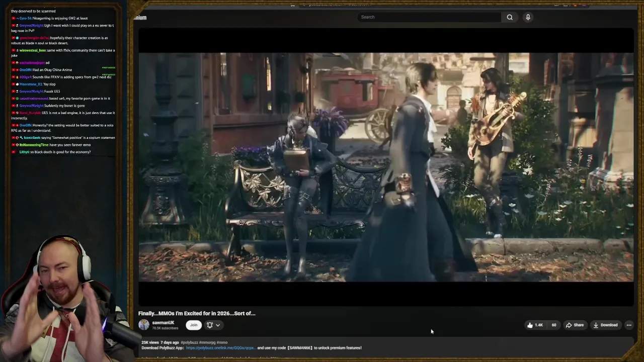Activate voice search microphone icon

[528, 17]
